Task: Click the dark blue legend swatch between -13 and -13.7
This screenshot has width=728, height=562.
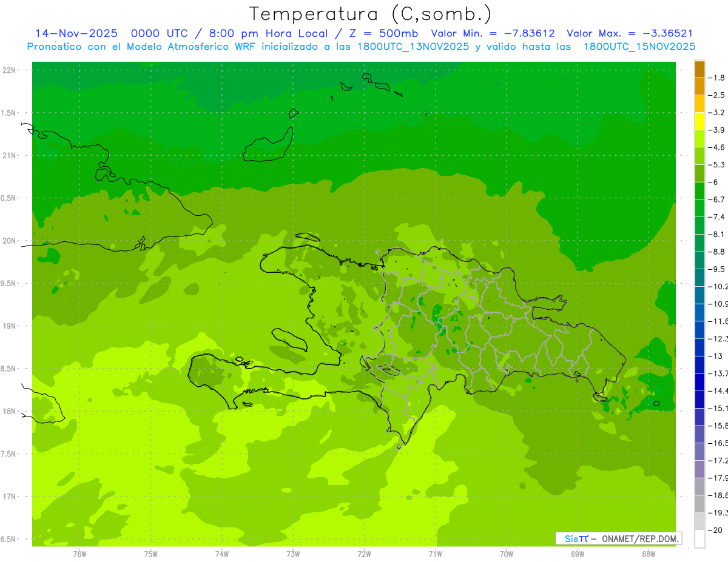Action: 699,364
